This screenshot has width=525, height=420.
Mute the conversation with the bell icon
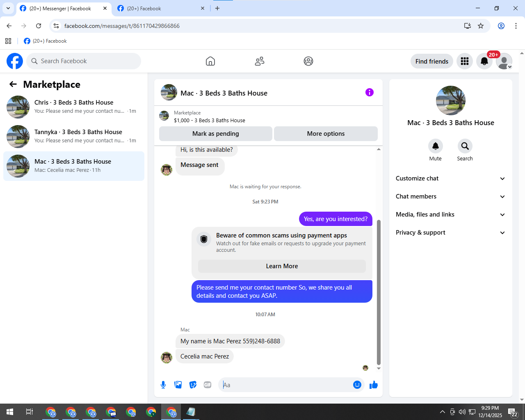(x=436, y=146)
